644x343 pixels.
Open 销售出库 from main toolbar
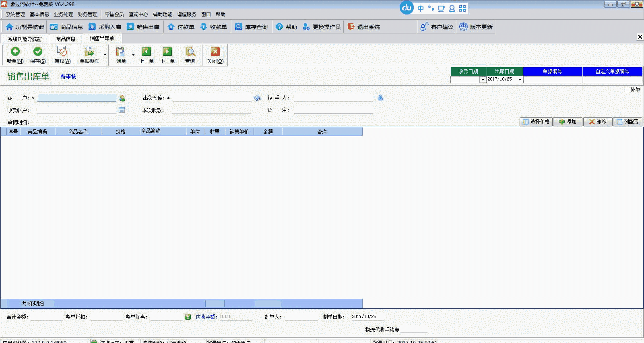[x=143, y=27]
